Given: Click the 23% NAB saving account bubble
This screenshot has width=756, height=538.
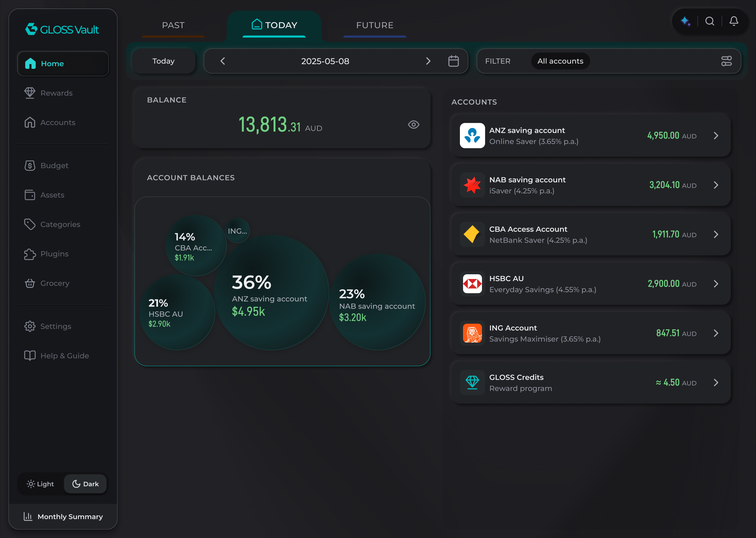Looking at the screenshot, I should click(x=377, y=302).
